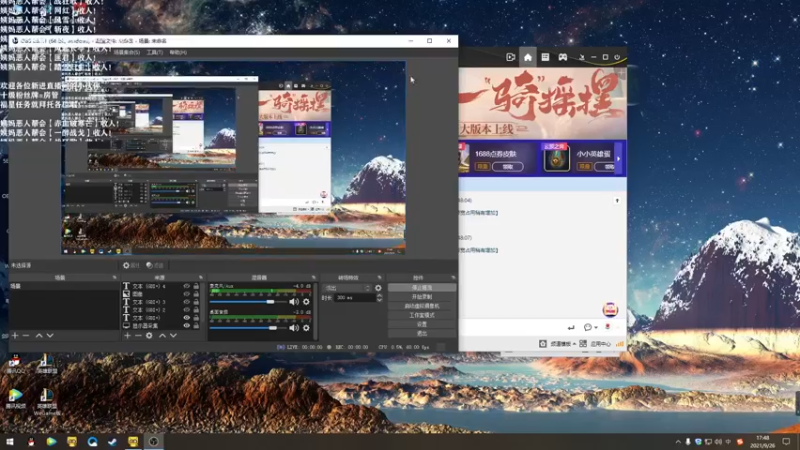
Task: Click the transition duration 300 ms field
Action: 355,297
